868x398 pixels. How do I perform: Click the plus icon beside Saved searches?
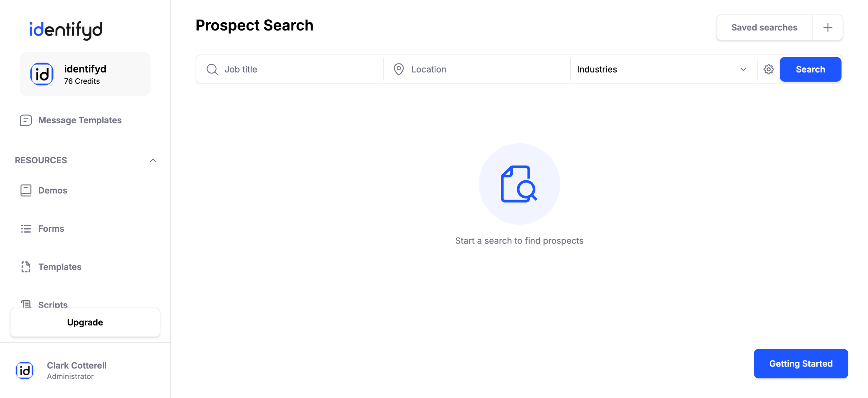coord(828,27)
